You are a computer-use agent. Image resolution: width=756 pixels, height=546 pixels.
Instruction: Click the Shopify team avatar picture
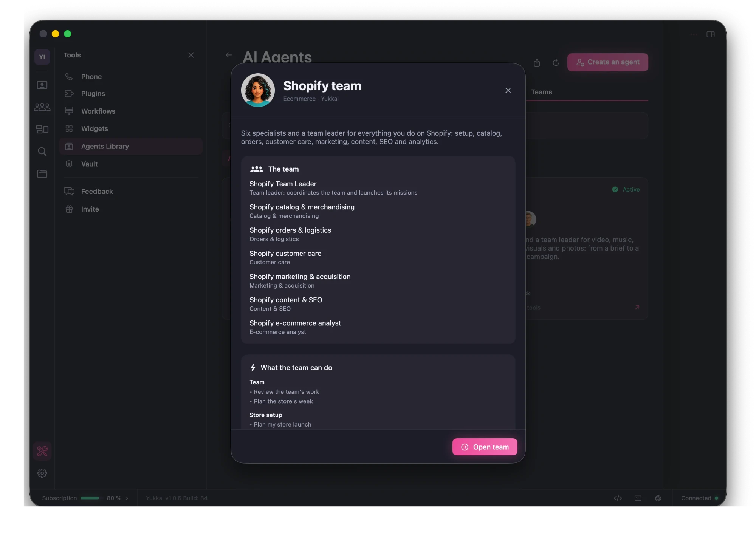coord(258,90)
